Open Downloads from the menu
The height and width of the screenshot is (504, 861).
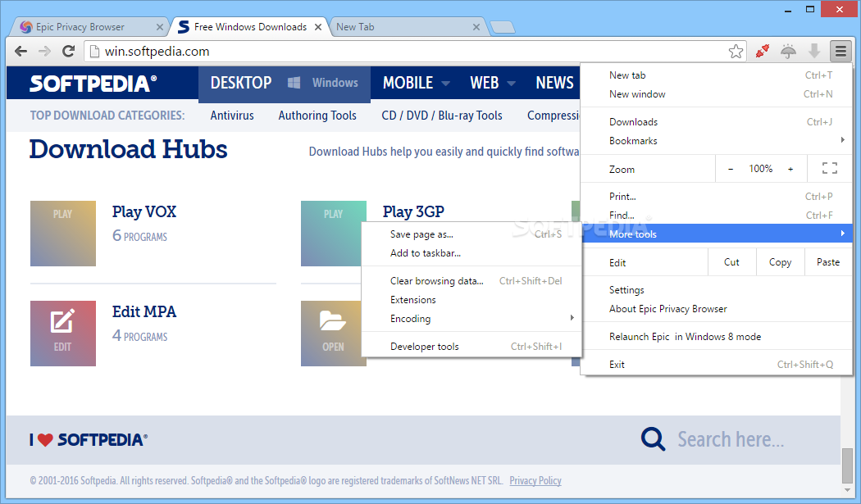click(717, 122)
